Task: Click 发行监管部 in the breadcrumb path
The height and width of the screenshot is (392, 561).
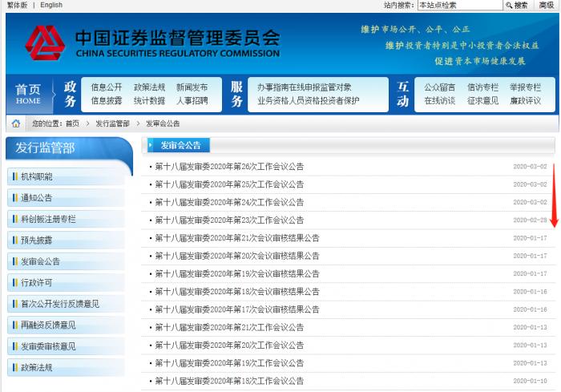Action: tap(112, 123)
